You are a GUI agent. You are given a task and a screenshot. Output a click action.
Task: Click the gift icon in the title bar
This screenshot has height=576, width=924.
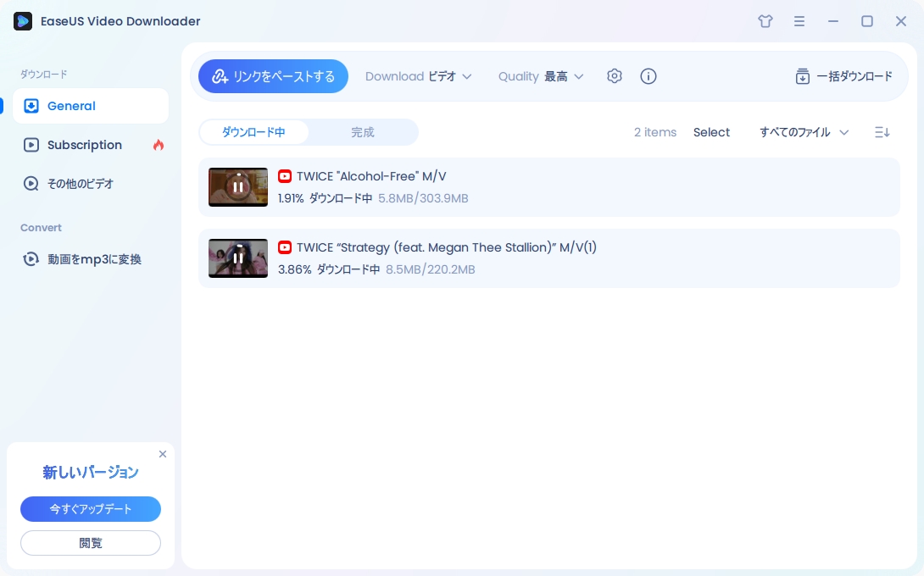click(765, 21)
